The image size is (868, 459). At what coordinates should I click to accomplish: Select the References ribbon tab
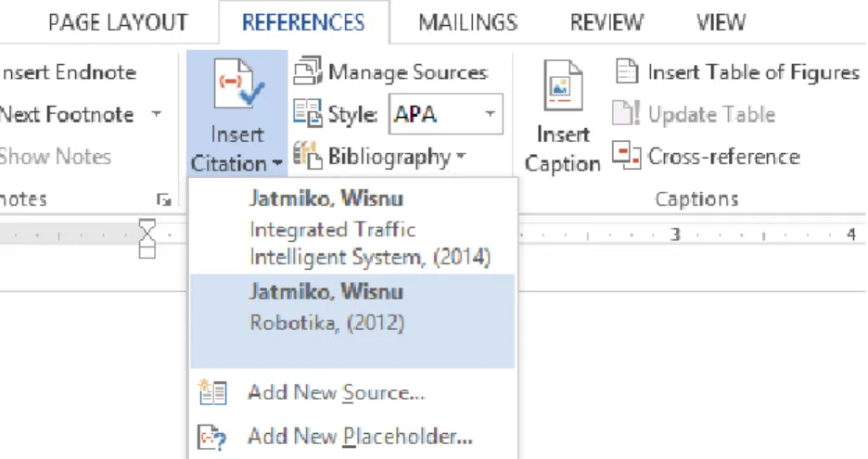click(x=303, y=22)
